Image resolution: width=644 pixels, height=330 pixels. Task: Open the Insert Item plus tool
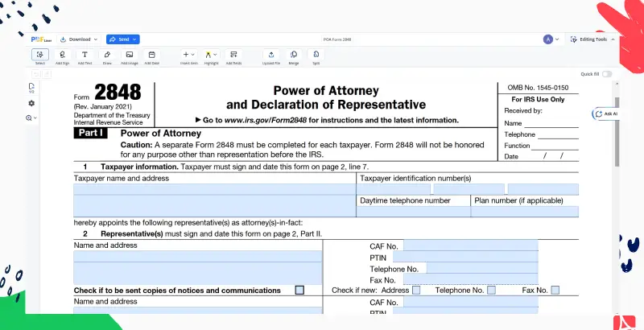186,55
